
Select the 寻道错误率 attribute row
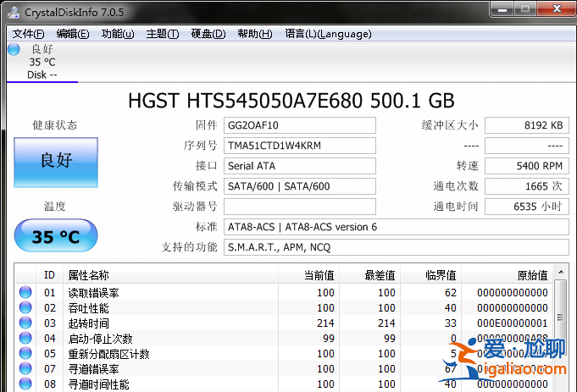[x=284, y=368]
